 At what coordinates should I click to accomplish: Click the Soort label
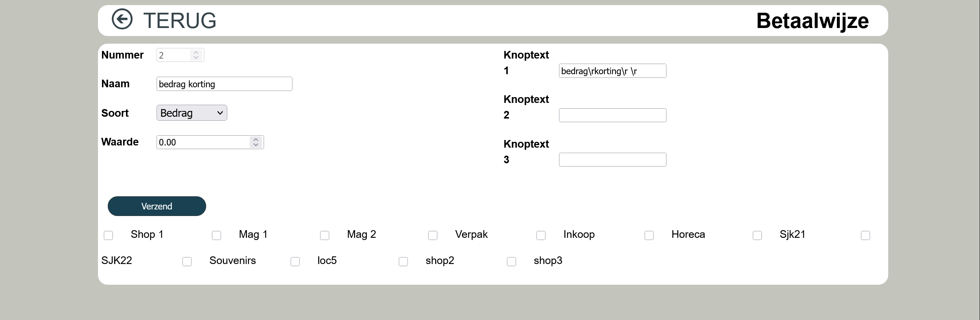(115, 113)
